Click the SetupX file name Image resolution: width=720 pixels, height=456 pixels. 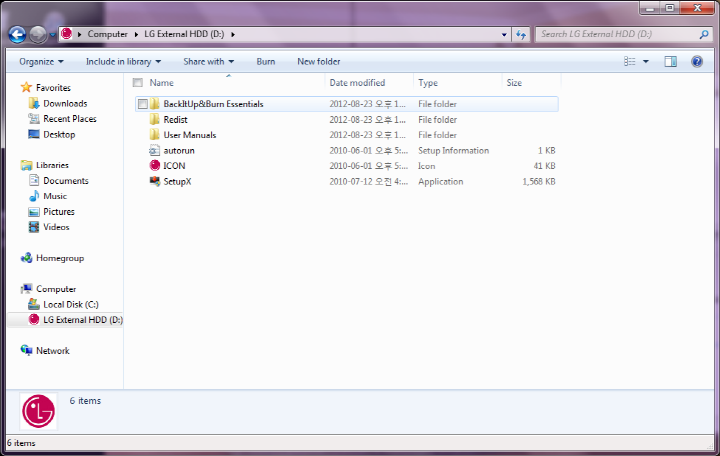177,181
